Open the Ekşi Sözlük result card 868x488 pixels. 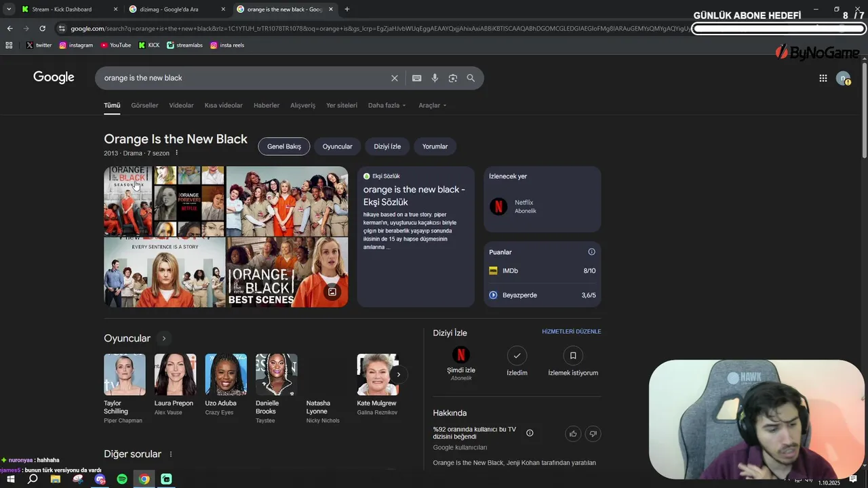416,237
